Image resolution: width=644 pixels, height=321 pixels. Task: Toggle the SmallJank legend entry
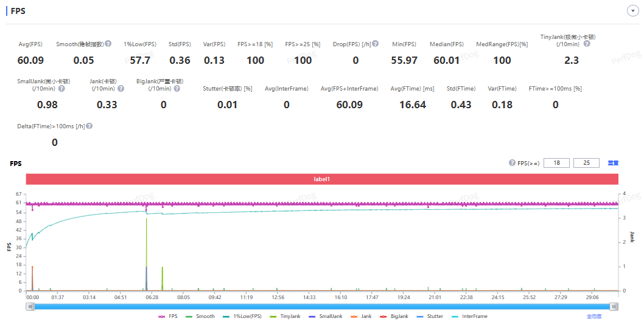tap(325, 317)
